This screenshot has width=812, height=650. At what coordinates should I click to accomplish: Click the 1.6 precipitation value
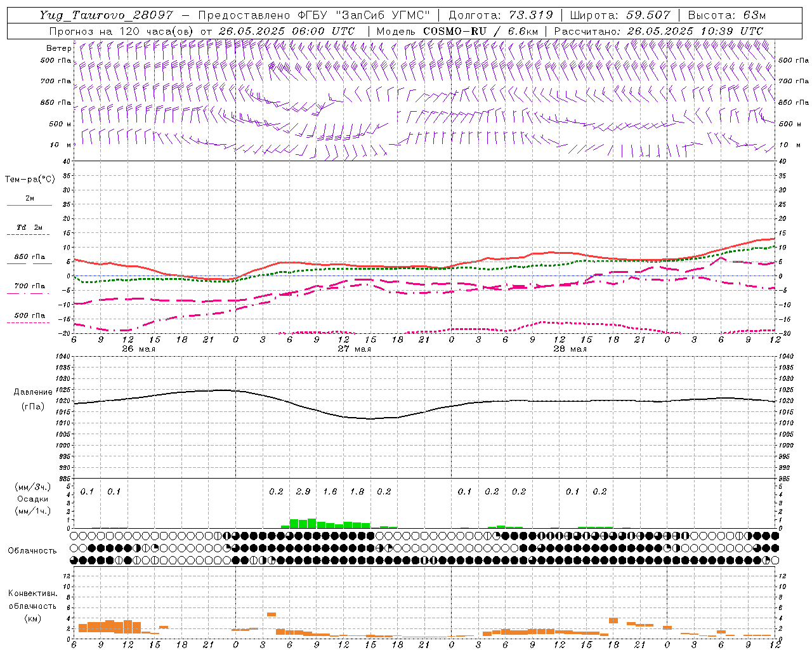tap(330, 491)
